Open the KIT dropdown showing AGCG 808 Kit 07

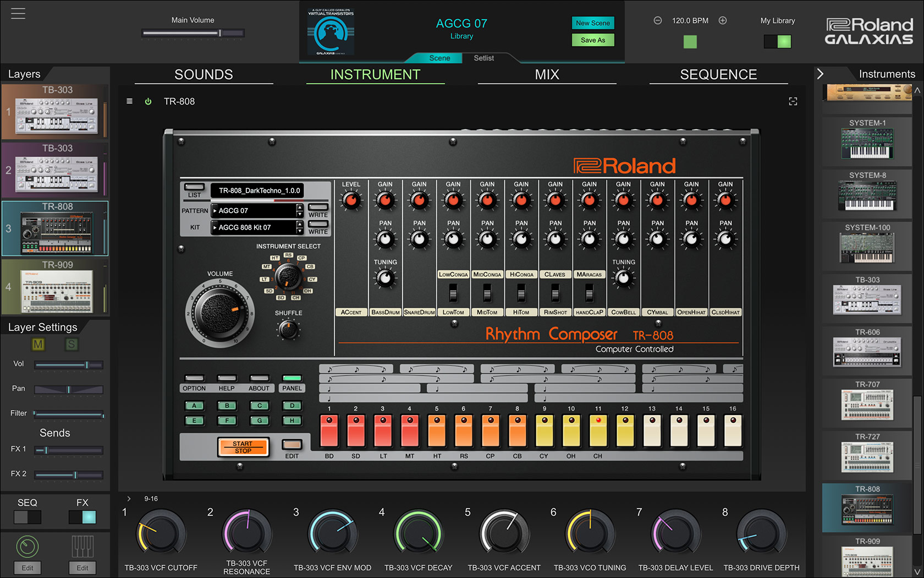coord(255,227)
